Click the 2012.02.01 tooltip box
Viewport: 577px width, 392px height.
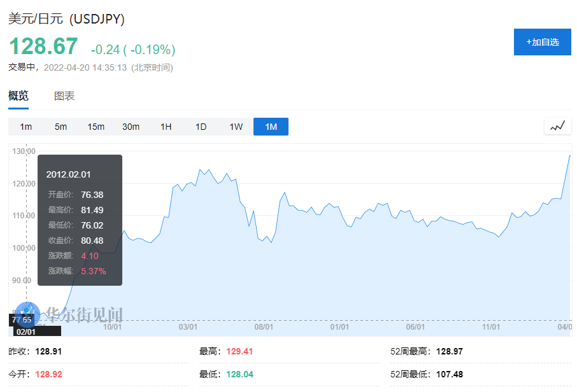pos(80,220)
